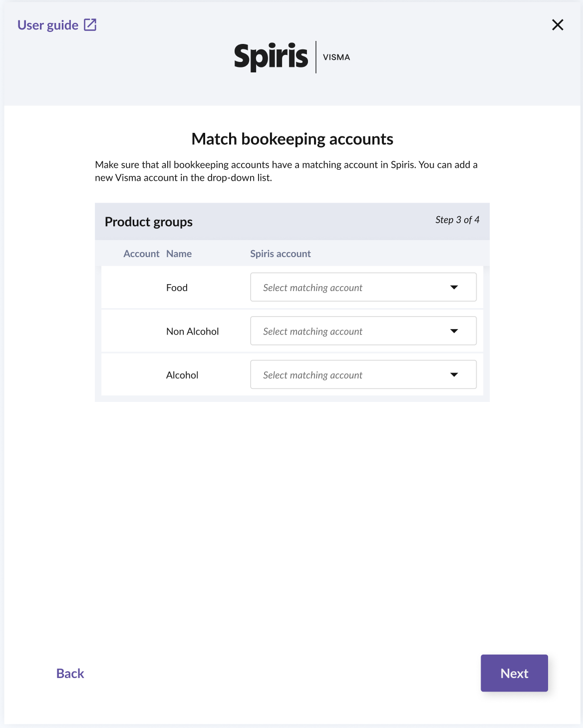Click the Name column header
This screenshot has width=583, height=728.
click(x=179, y=254)
